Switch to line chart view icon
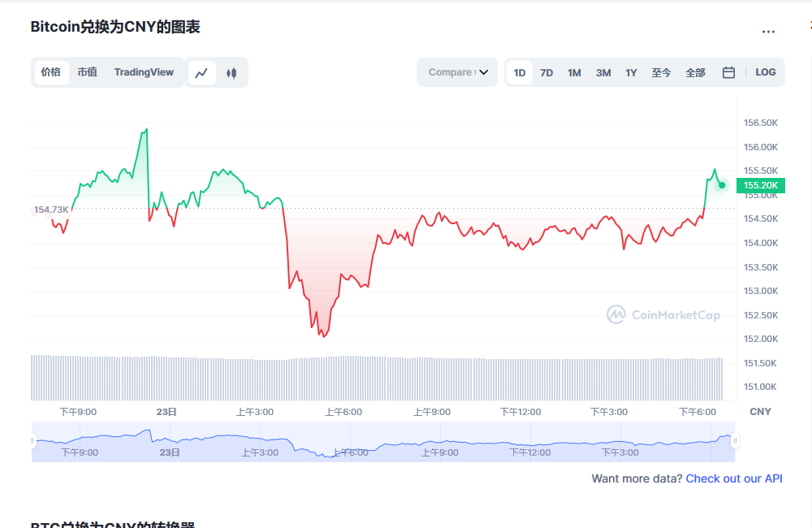This screenshot has width=812, height=528. point(201,72)
